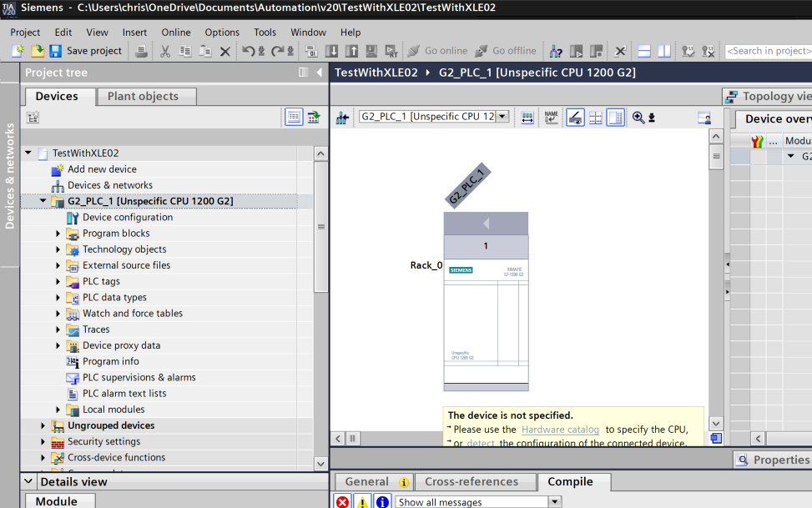Toggle the Project tree window docking icon
Screen dimensions: 812x508
[304, 73]
